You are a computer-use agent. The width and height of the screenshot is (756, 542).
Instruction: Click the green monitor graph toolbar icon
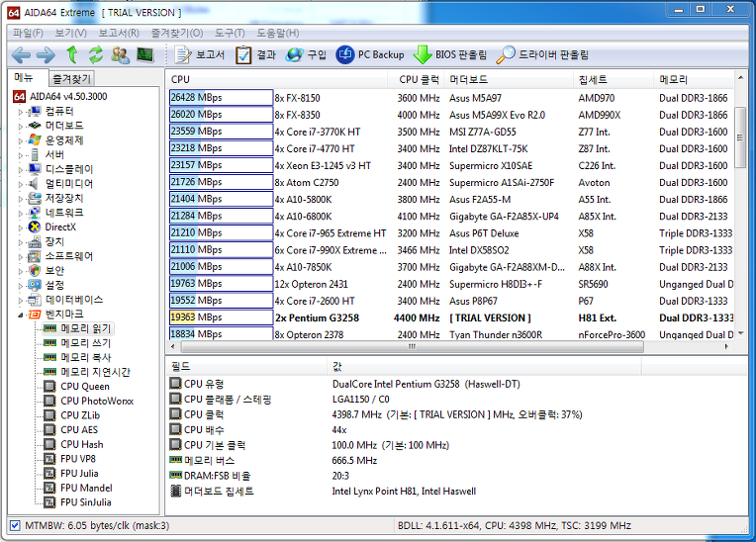(x=145, y=55)
